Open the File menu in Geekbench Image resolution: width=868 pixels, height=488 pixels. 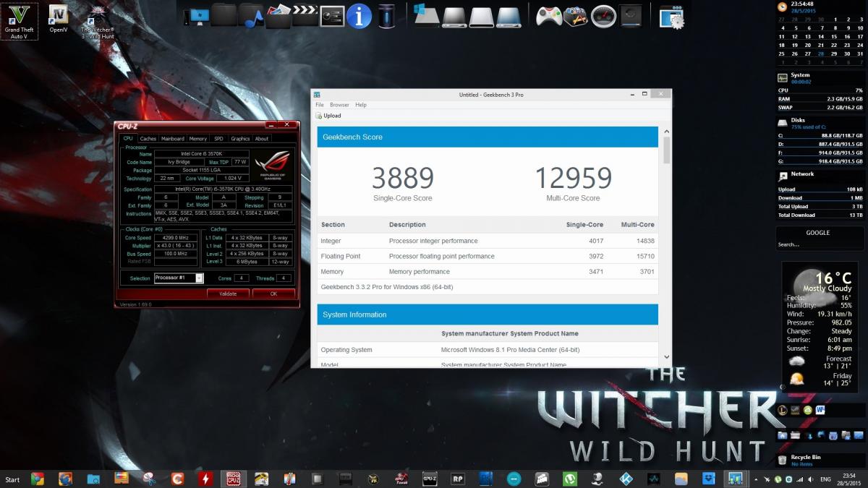pyautogui.click(x=320, y=105)
